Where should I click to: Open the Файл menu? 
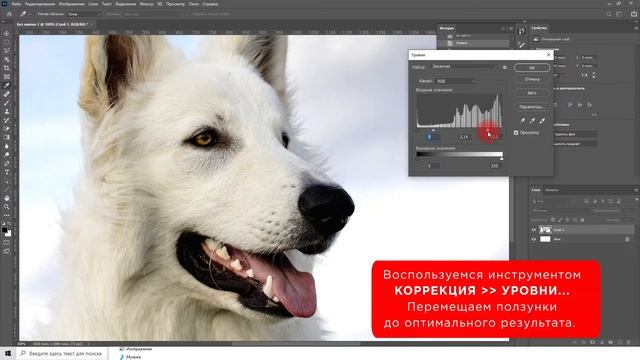tap(16, 4)
